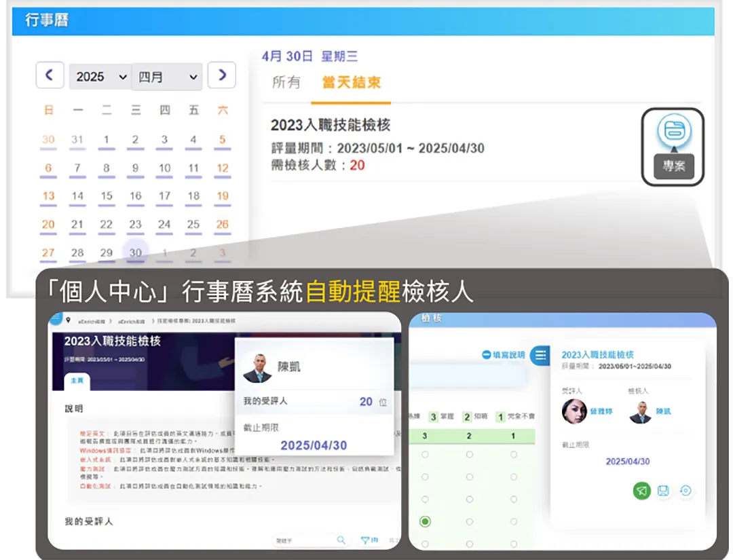
Task: Select a radio button under column 掌握
Action: tap(424, 454)
